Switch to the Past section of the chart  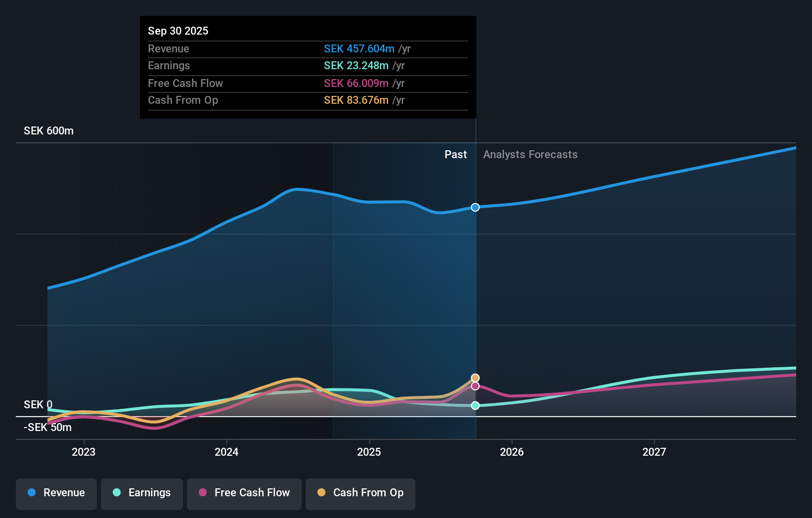[x=455, y=154]
